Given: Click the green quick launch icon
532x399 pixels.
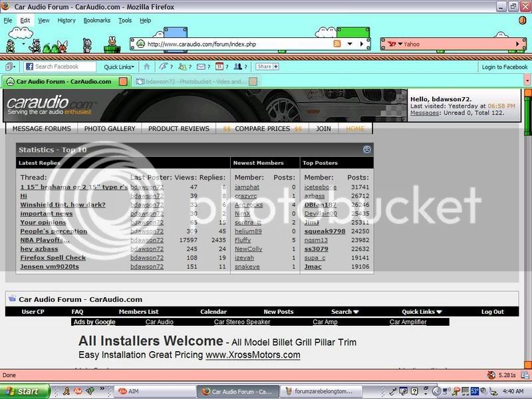Looking at the screenshot, I should [90, 391].
